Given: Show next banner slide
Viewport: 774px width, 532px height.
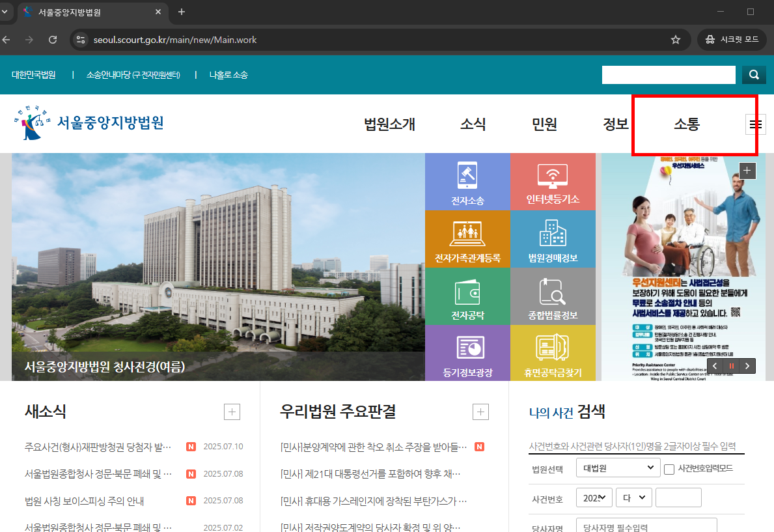Looking at the screenshot, I should 747,366.
